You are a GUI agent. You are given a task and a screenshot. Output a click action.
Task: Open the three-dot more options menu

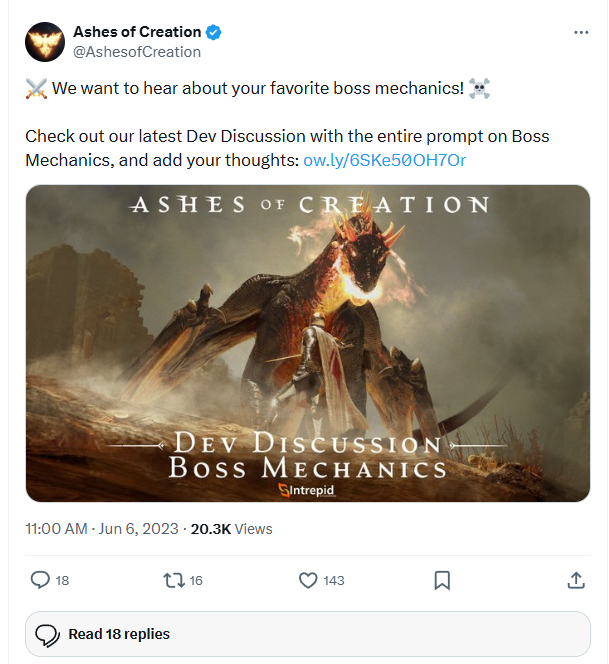point(581,33)
